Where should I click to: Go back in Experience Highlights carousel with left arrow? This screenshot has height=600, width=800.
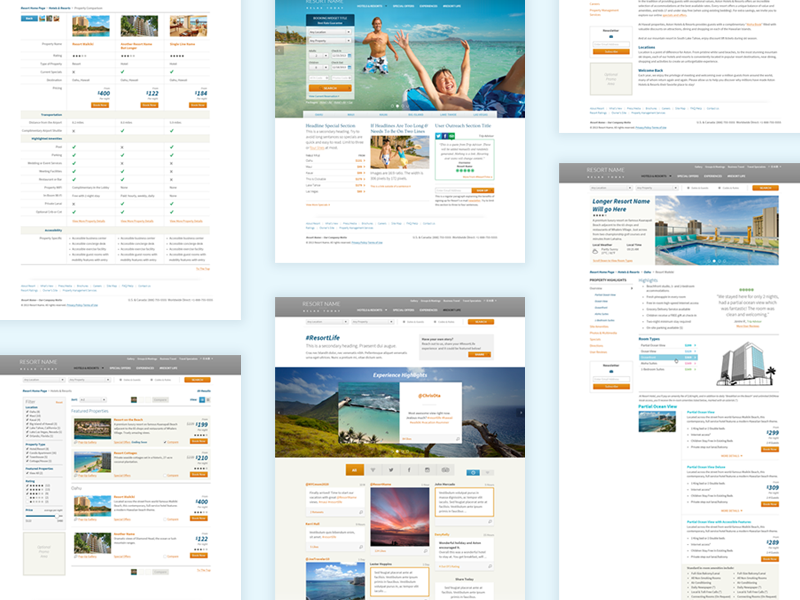pyautogui.click(x=279, y=412)
